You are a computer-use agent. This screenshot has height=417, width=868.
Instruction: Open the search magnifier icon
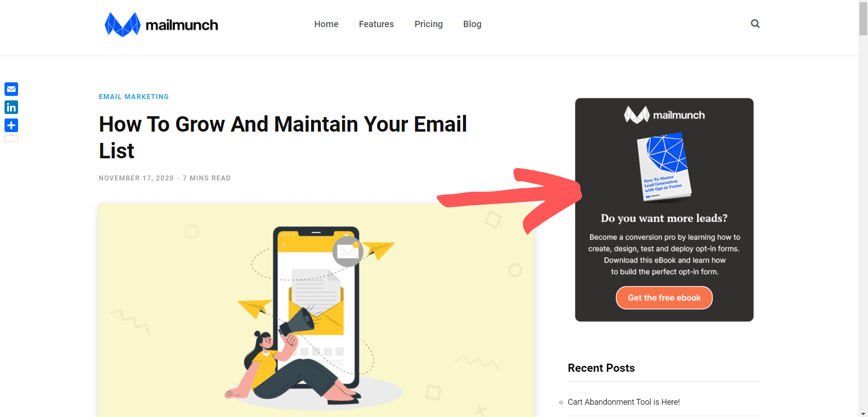click(x=755, y=24)
